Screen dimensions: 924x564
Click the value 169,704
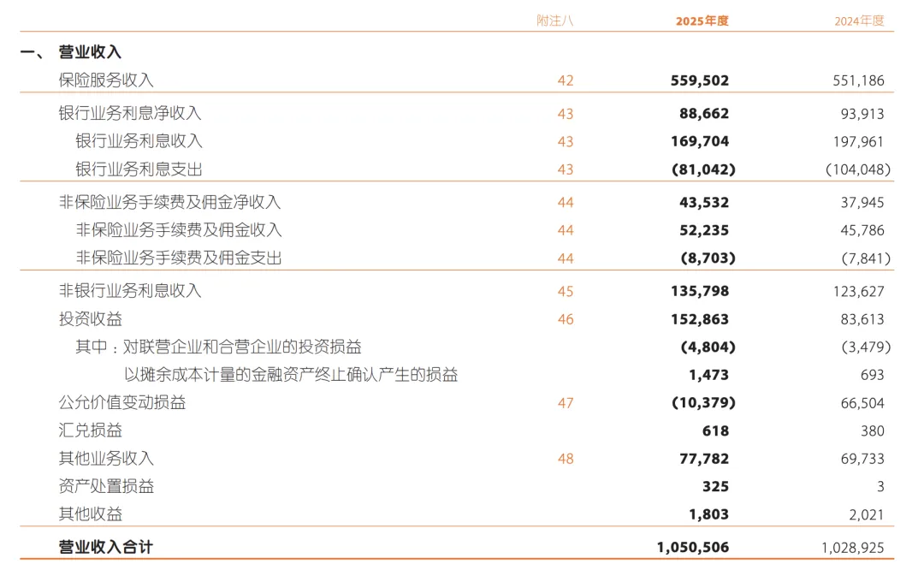click(x=700, y=141)
